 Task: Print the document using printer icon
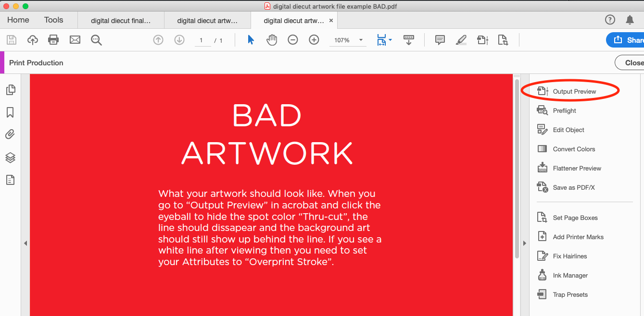pyautogui.click(x=53, y=40)
